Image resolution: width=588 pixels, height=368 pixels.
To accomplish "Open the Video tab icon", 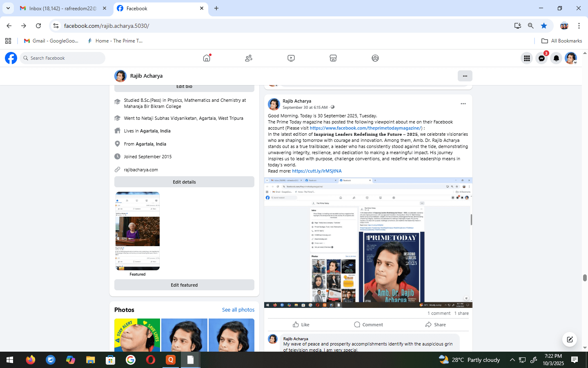I will tap(291, 58).
